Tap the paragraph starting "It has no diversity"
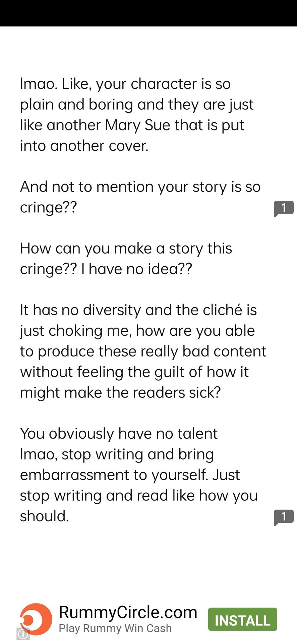297x644 pixels. click(x=143, y=351)
